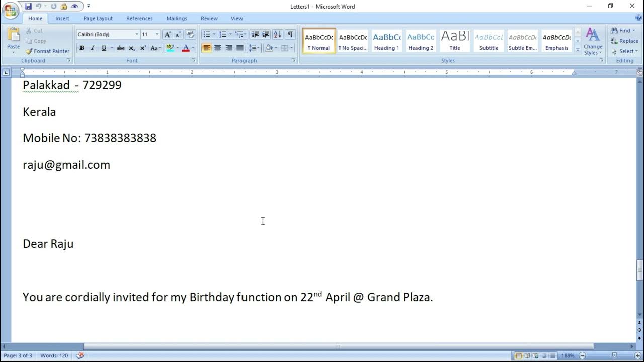Open Paragraph dialog box launcher
The image size is (644, 362).
coord(294,60)
